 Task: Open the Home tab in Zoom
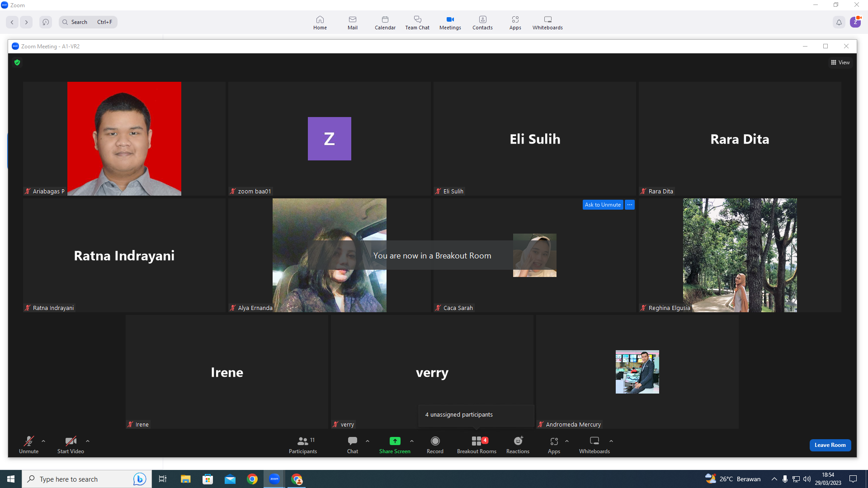tap(320, 23)
